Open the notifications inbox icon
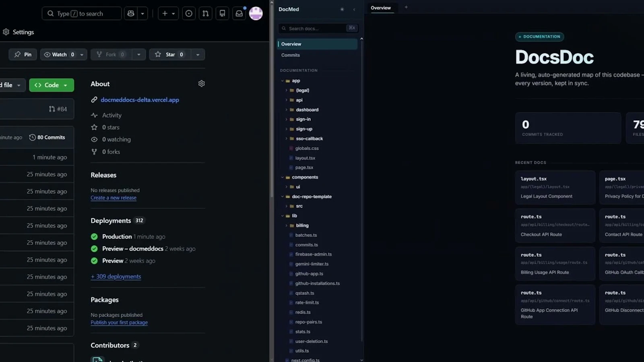 click(239, 14)
